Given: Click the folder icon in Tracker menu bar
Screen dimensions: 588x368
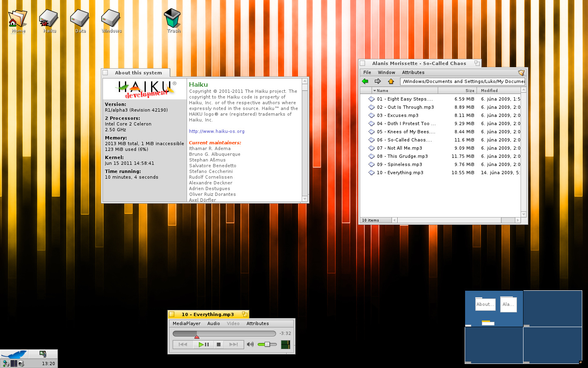Looking at the screenshot, I should click(x=521, y=72).
